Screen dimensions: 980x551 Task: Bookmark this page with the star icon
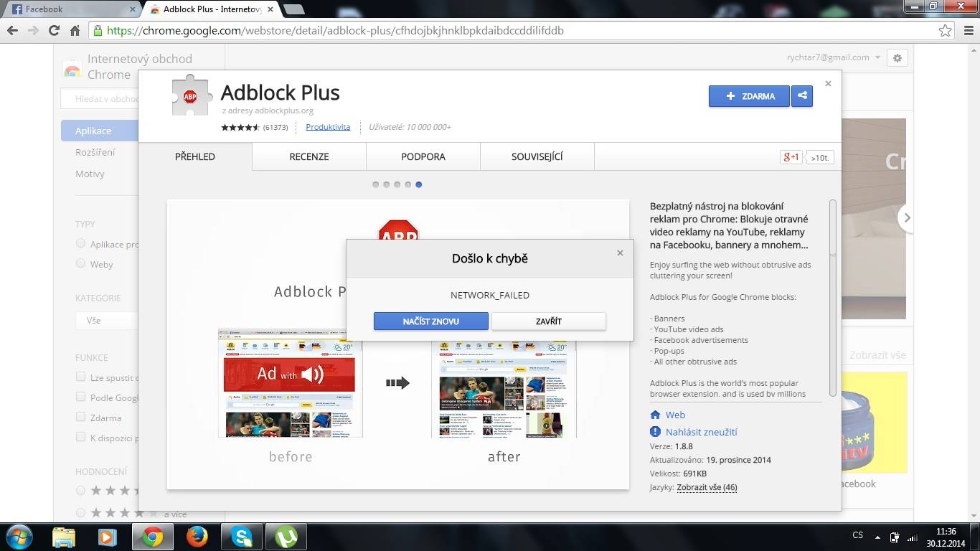[x=946, y=30]
